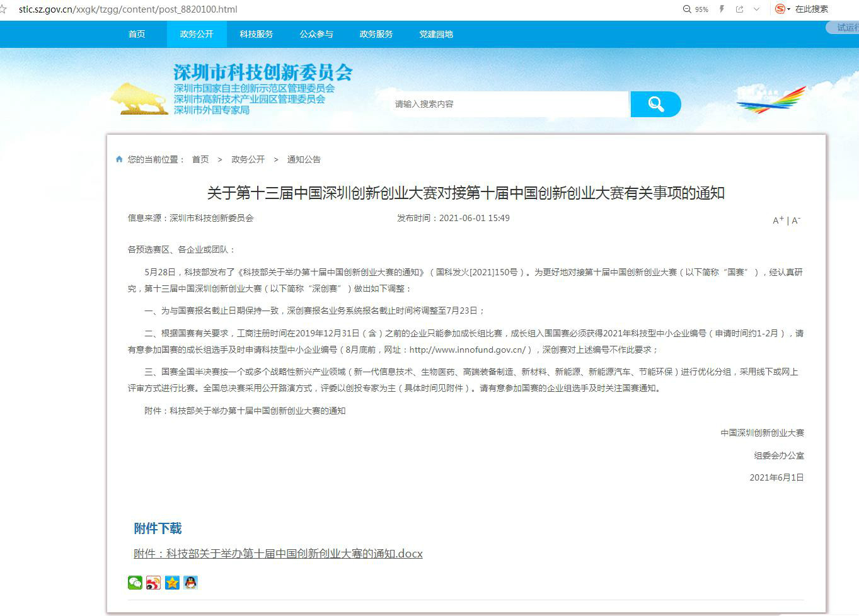The image size is (859, 616).
Task: Click the zoom magnifier icon showing 95%
Action: (687, 9)
